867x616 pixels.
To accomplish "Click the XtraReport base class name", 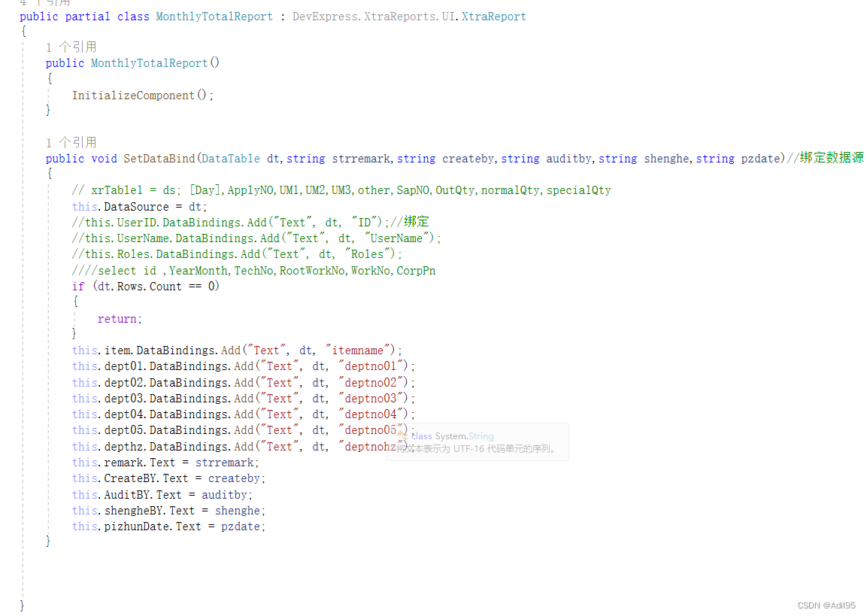I will click(x=494, y=17).
